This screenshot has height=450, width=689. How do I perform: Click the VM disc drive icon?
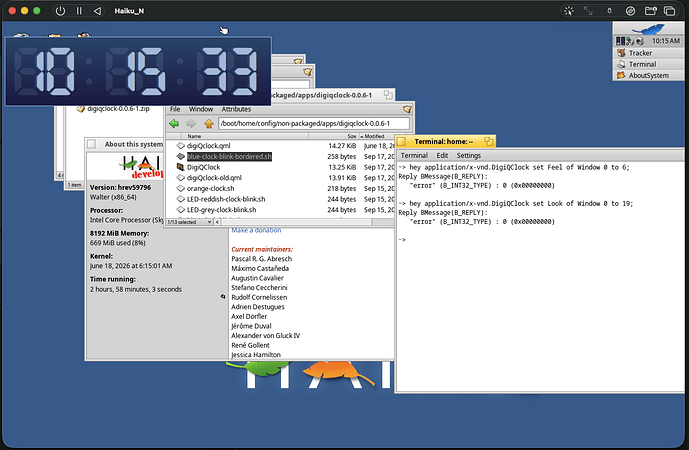click(630, 11)
